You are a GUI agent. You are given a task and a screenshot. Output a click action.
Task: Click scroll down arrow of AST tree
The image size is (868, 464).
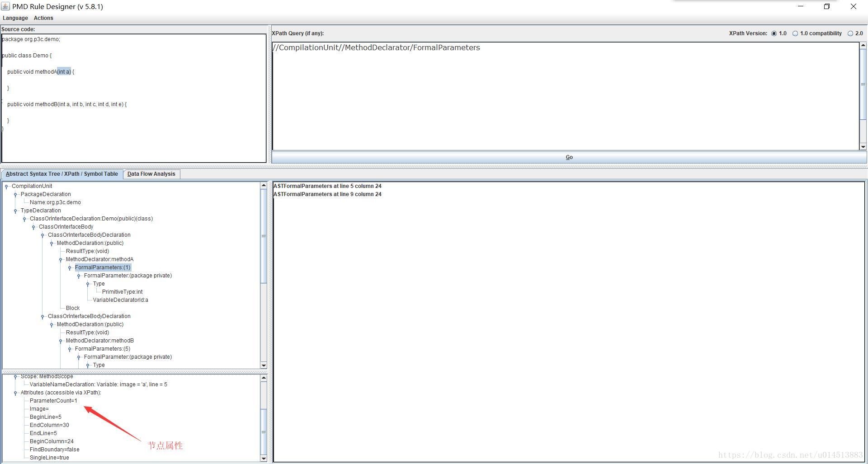tap(264, 365)
